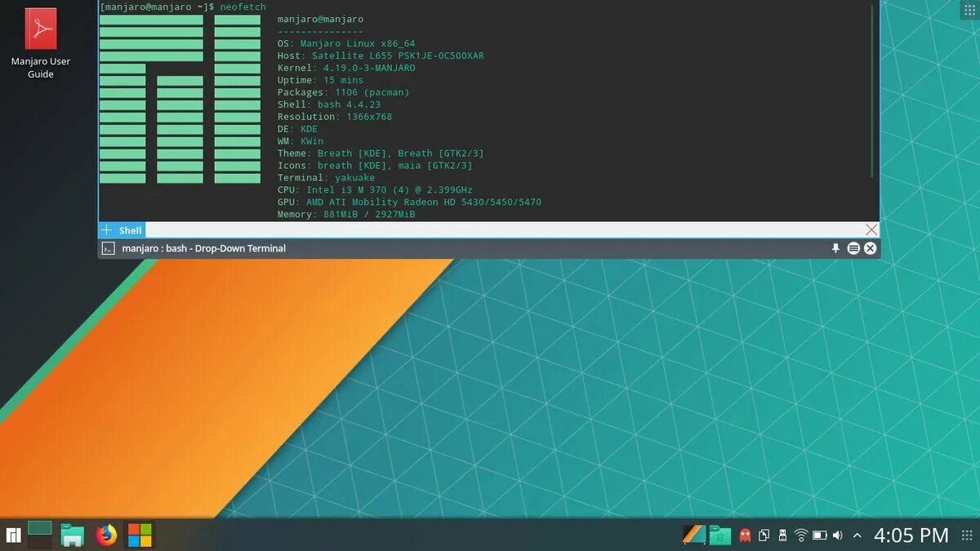980x551 pixels.
Task: Switch to the lower virtual desktop in pager
Action: point(40,542)
